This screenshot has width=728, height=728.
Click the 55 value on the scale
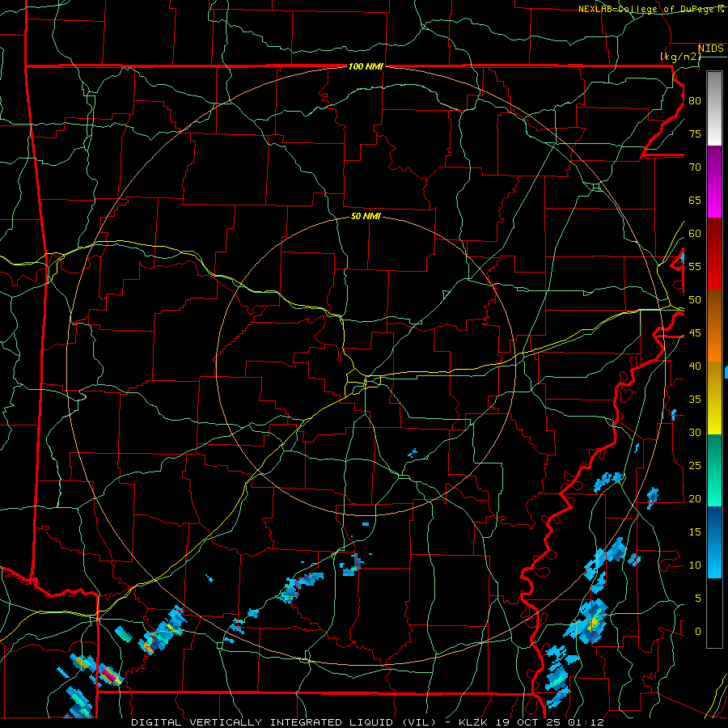[x=695, y=267]
